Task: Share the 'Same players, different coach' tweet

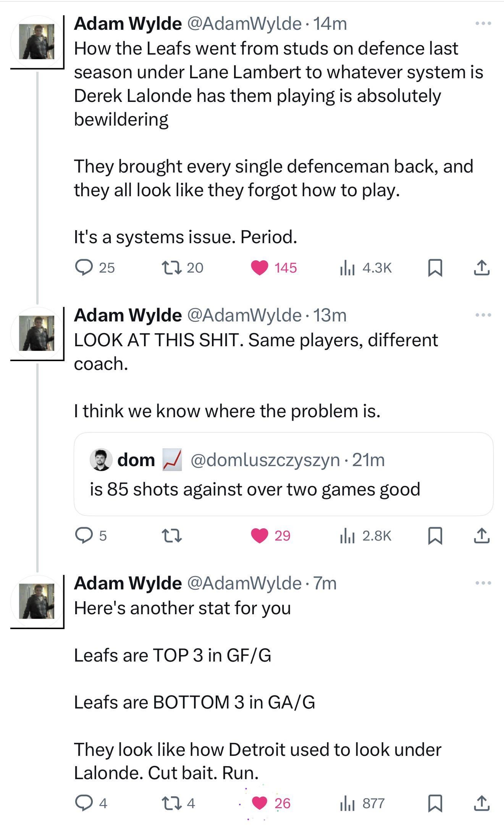Action: coord(481,536)
